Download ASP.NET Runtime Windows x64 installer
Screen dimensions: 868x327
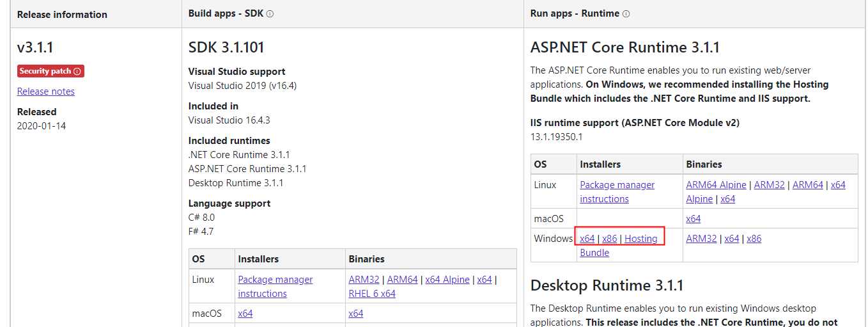point(587,239)
